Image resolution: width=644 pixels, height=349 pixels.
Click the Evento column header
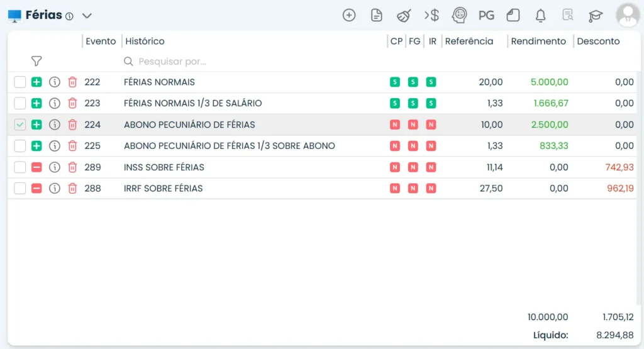point(101,41)
